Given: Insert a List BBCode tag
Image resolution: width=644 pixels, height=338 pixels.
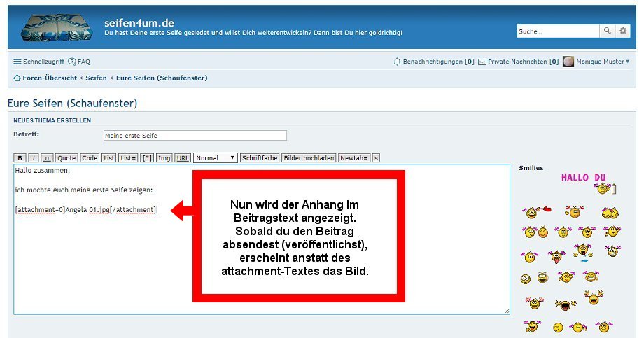Looking at the screenshot, I should (x=108, y=158).
